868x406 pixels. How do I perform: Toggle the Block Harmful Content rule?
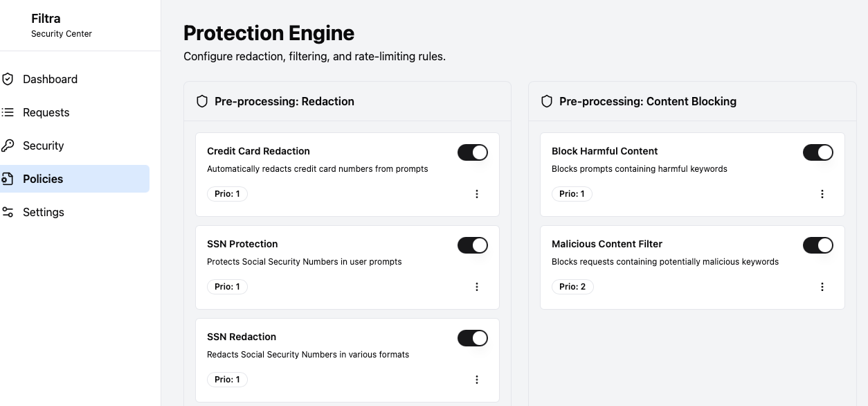click(x=818, y=152)
